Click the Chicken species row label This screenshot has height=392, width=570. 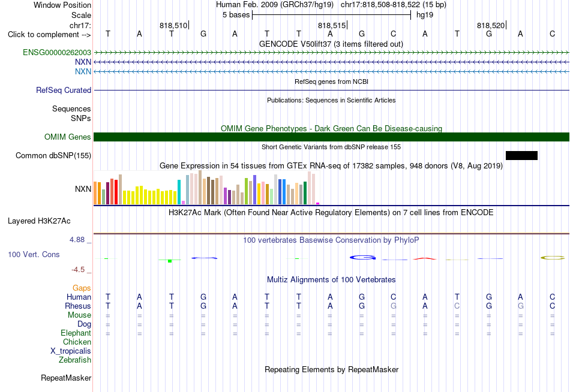(77, 342)
